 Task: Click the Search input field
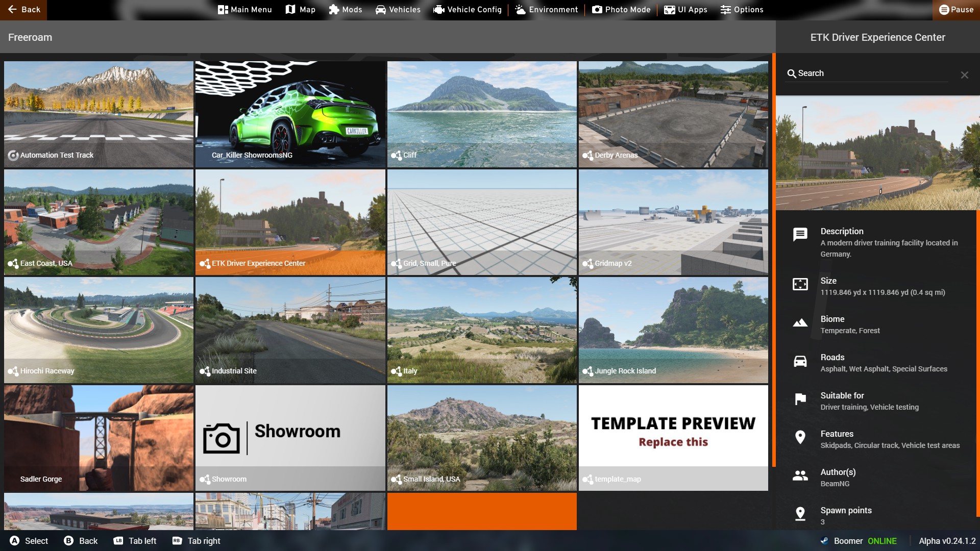point(868,73)
